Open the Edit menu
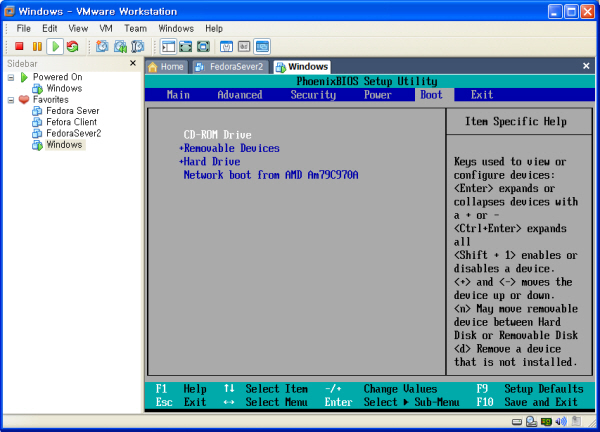600x432 pixels. [x=49, y=28]
